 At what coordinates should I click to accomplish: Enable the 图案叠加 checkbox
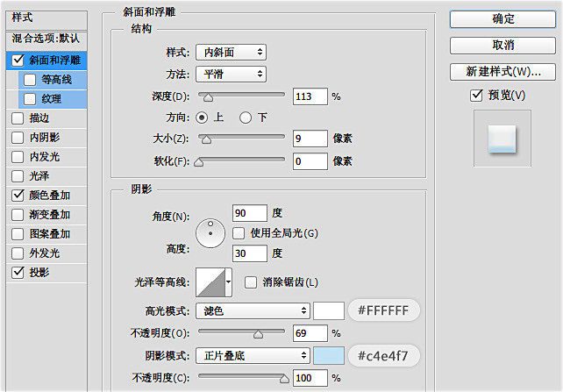(x=18, y=234)
